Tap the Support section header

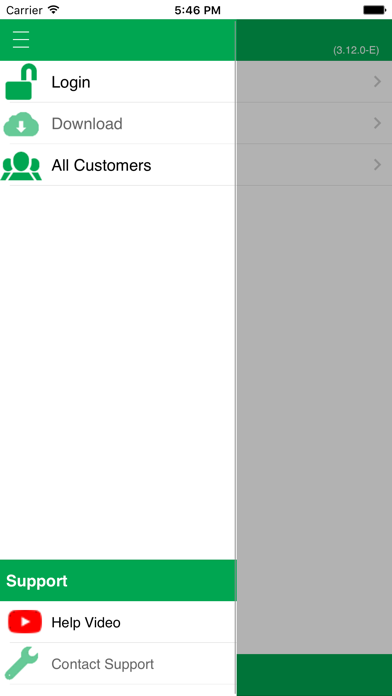[118, 581]
